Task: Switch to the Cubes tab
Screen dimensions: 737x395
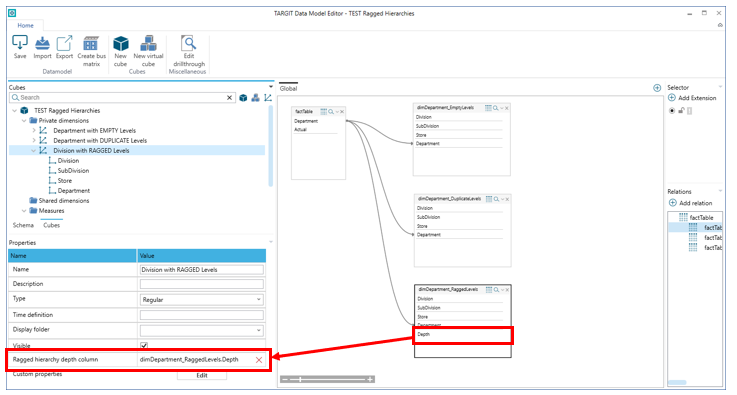Action: click(52, 225)
